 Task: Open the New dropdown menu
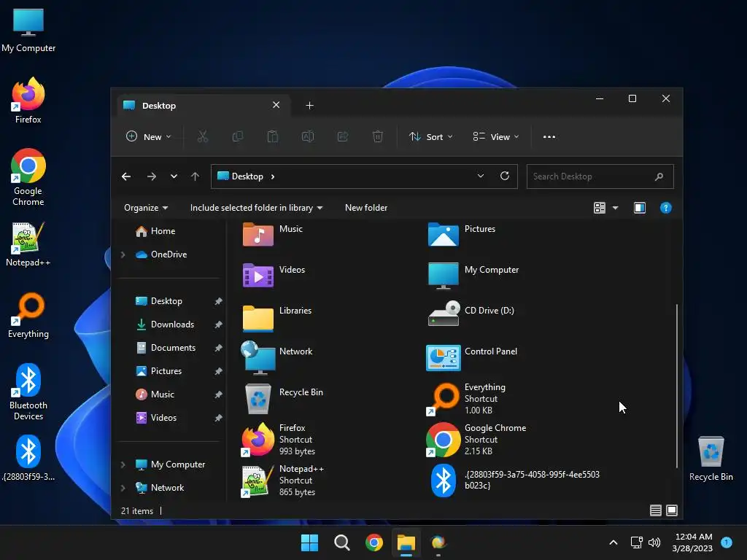coord(149,136)
